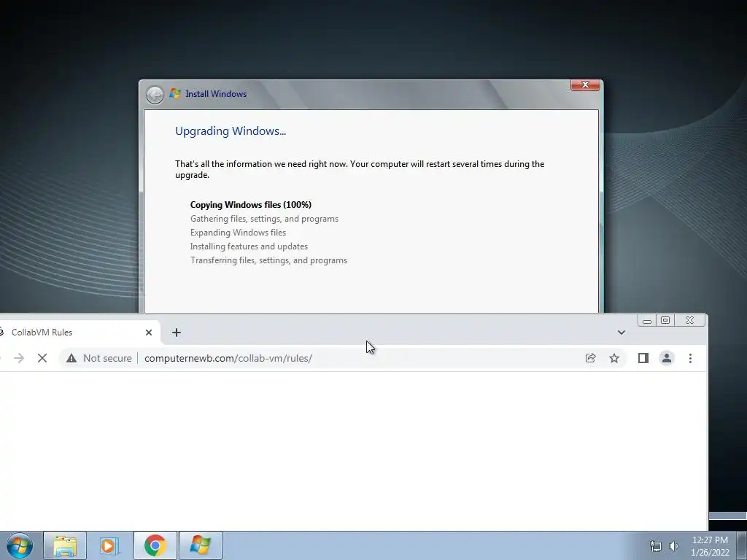This screenshot has height=560, width=747.
Task: Open the Windows Start menu
Action: click(x=20, y=545)
